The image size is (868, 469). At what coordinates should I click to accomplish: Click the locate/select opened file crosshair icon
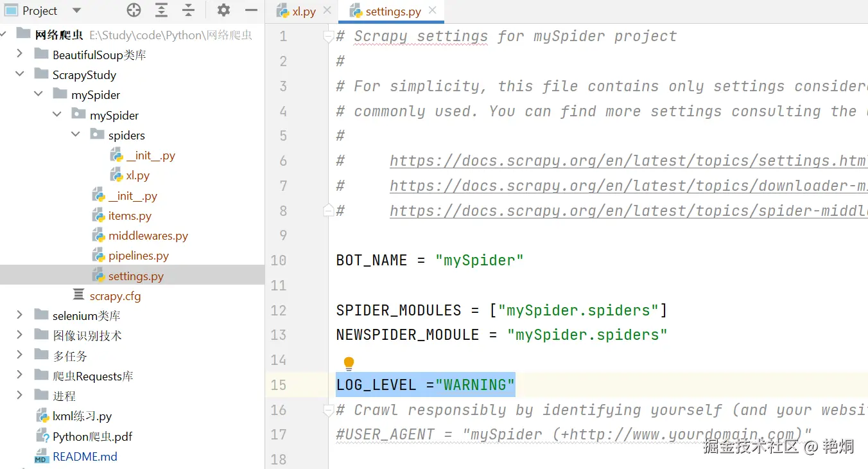pyautogui.click(x=134, y=10)
